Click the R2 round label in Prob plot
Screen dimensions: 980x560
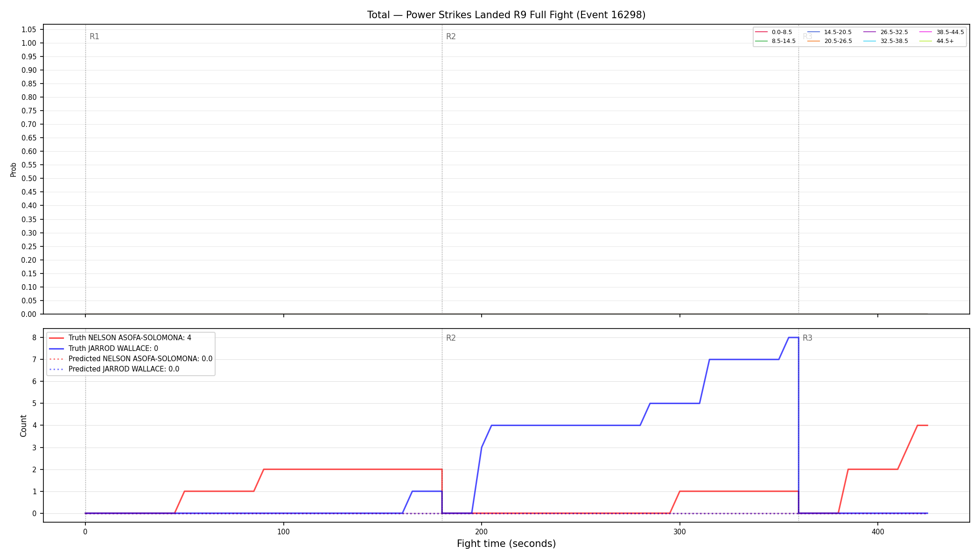point(451,36)
